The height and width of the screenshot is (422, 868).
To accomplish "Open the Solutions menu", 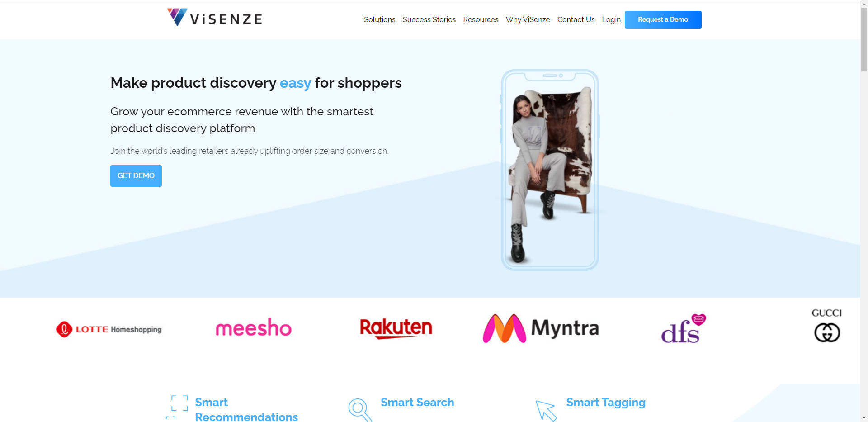I will 380,19.
